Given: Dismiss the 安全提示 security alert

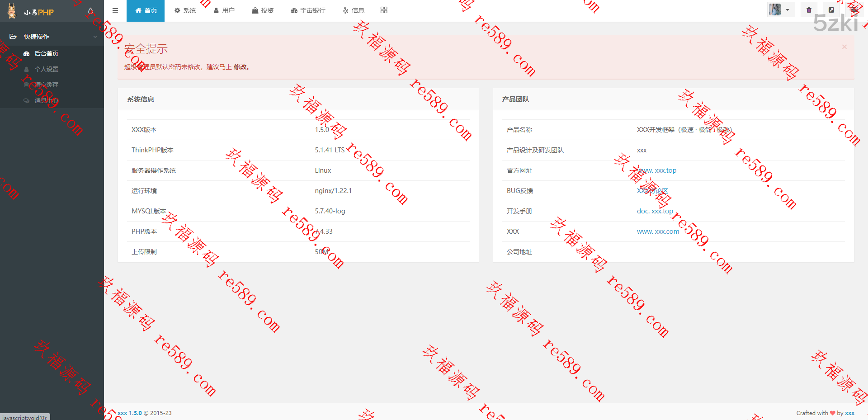Looking at the screenshot, I should [x=844, y=47].
